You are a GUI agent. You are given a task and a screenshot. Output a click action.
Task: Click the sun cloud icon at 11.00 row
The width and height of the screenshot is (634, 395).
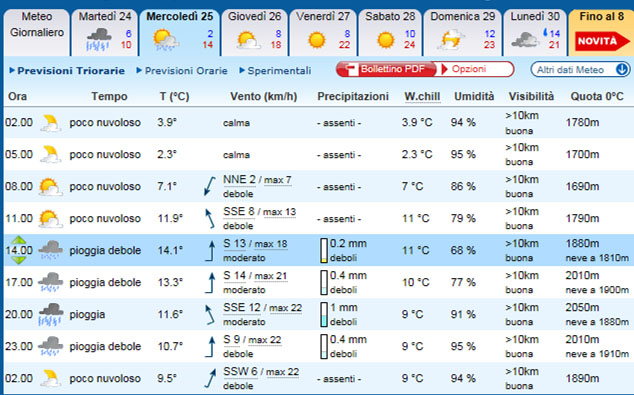click(x=51, y=218)
